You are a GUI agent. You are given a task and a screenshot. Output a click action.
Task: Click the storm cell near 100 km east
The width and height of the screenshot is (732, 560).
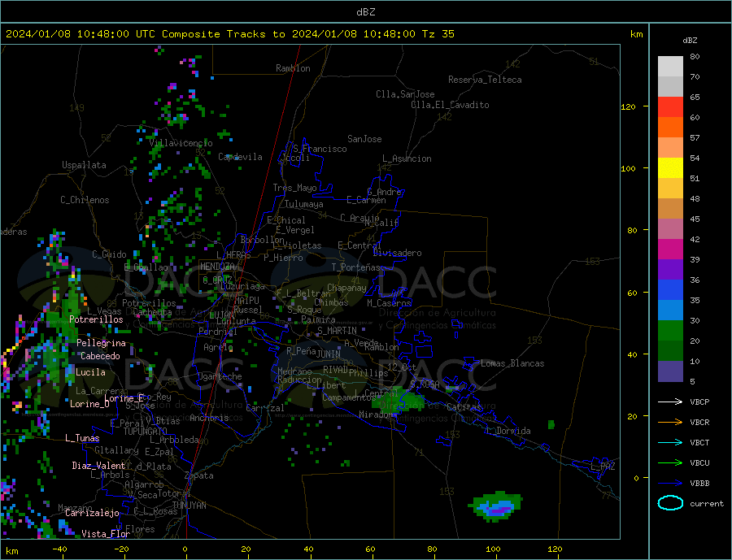[x=496, y=506]
